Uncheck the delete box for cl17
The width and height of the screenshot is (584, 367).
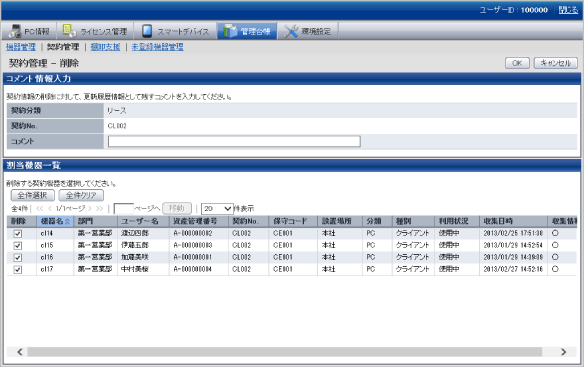(x=18, y=269)
